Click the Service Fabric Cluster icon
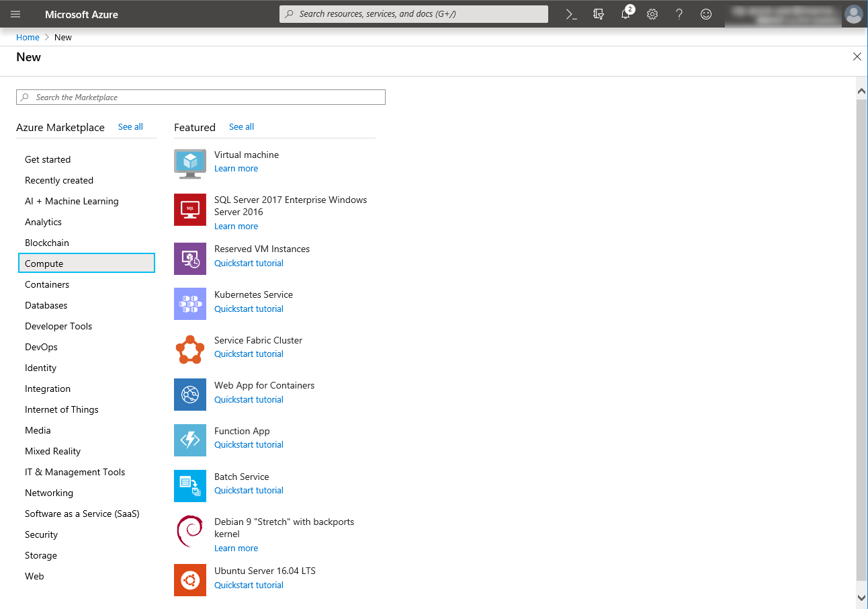Viewport: 868px width, 609px height. click(190, 350)
